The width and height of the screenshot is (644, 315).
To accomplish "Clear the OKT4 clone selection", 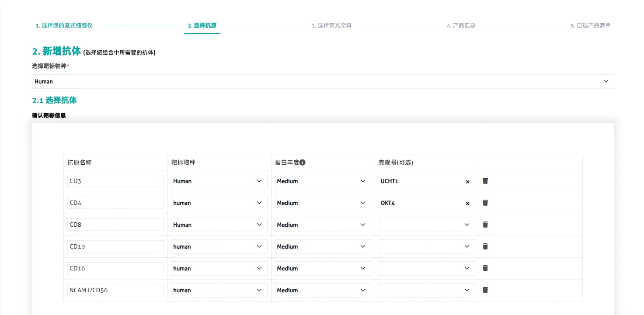I will click(x=467, y=204).
